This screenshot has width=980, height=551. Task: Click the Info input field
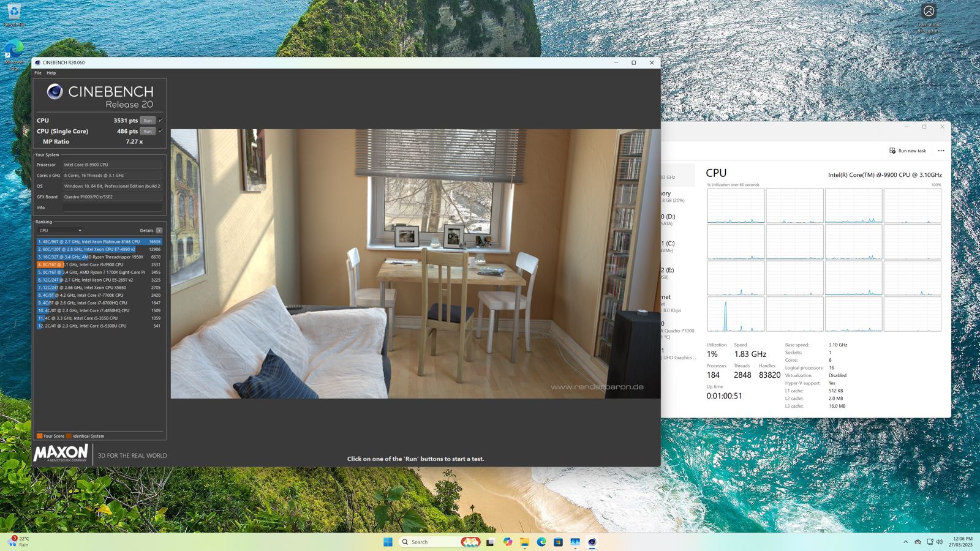(x=112, y=208)
